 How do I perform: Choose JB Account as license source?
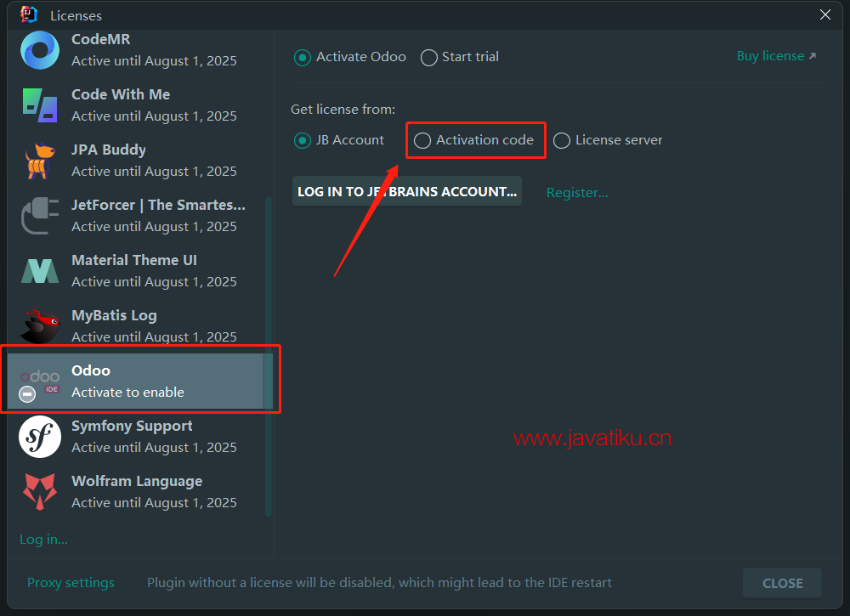click(x=339, y=140)
